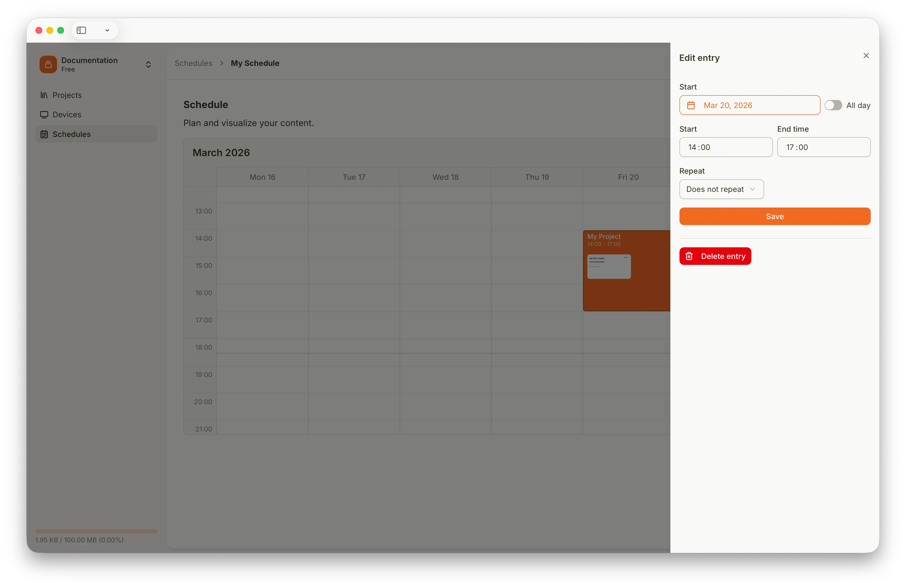Click the Devices monitor icon
The image size is (906, 588).
tap(44, 115)
